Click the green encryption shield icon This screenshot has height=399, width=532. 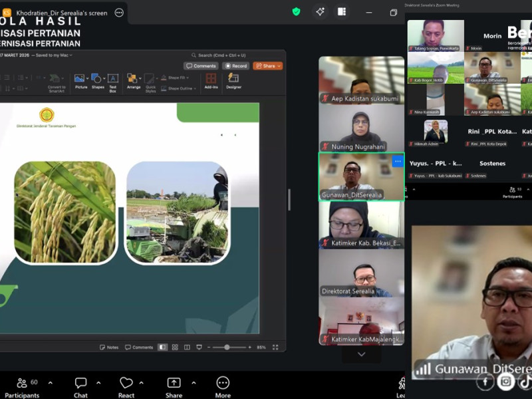pyautogui.click(x=297, y=11)
